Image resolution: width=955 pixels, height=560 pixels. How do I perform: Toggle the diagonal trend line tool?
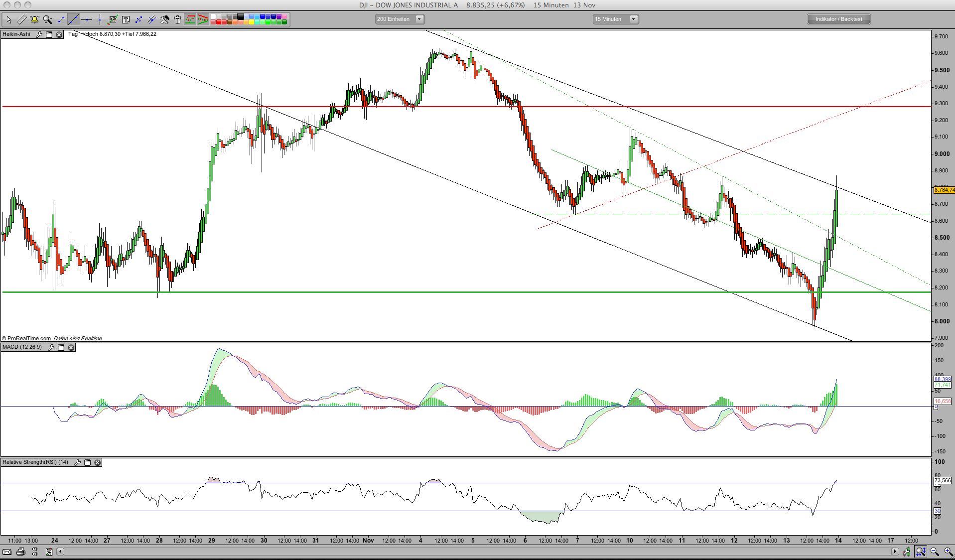(73, 19)
